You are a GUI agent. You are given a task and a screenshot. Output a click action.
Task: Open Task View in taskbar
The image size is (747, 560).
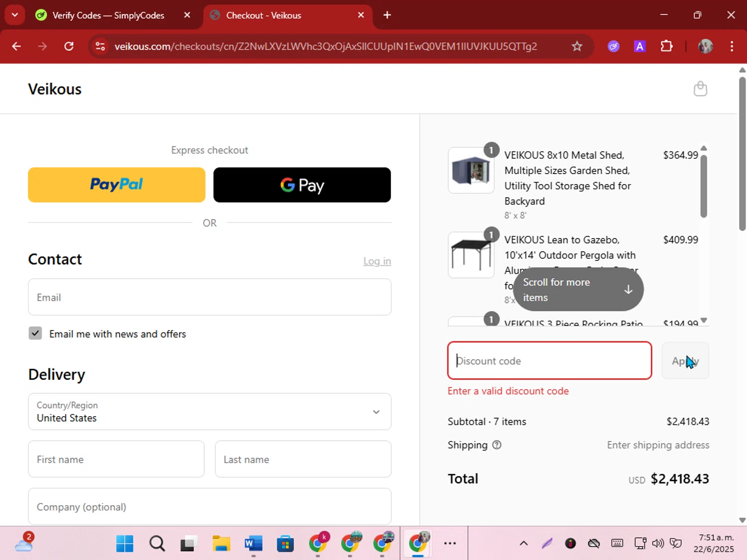[188, 544]
